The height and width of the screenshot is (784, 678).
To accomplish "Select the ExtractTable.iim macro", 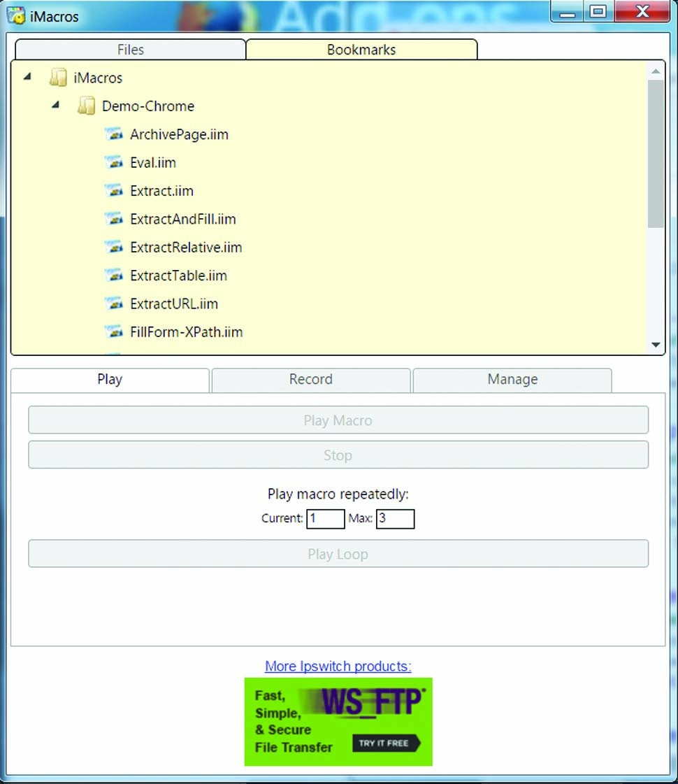I will coord(178,276).
